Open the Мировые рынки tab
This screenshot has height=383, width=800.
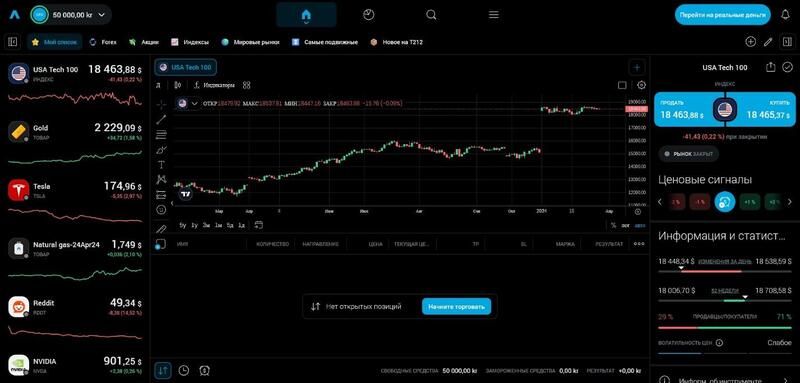click(251, 42)
